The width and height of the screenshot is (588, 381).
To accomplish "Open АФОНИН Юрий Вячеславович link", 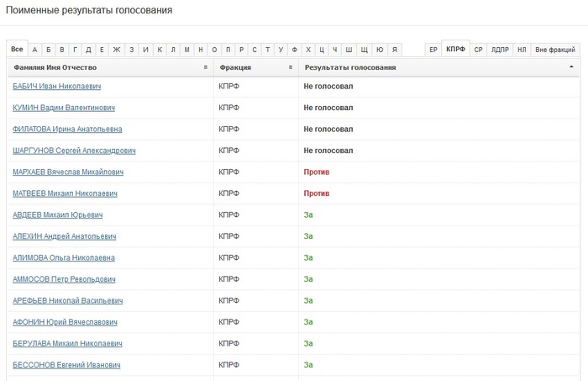I will click(65, 321).
